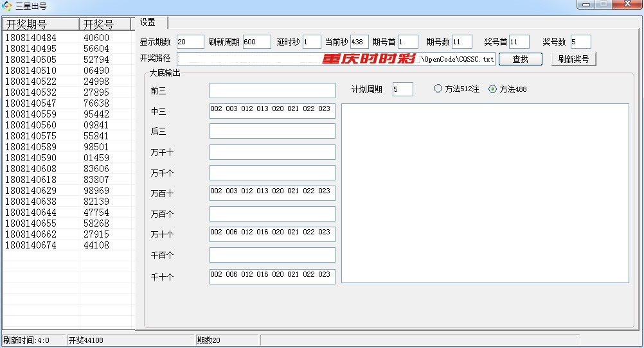Focus the 后三 text field
The width and height of the screenshot is (644, 348).
pyautogui.click(x=272, y=131)
